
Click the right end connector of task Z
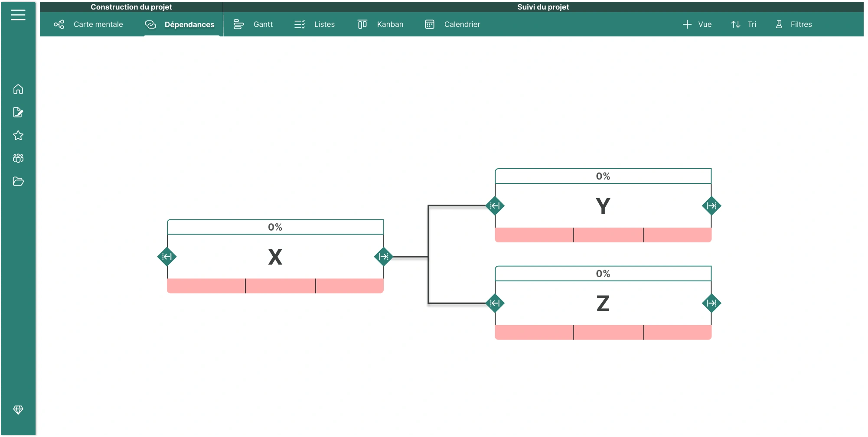click(711, 303)
